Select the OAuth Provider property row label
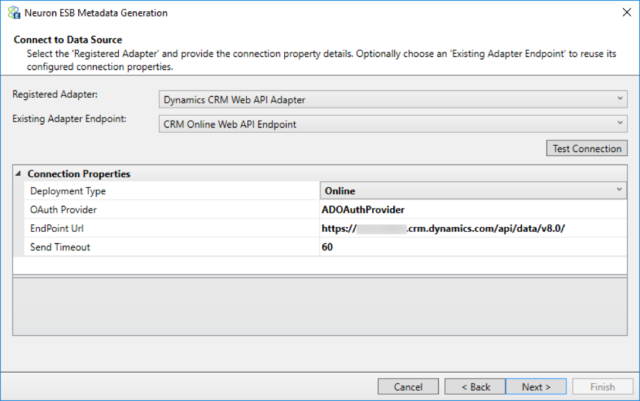The height and width of the screenshot is (401, 640). pyautogui.click(x=63, y=209)
